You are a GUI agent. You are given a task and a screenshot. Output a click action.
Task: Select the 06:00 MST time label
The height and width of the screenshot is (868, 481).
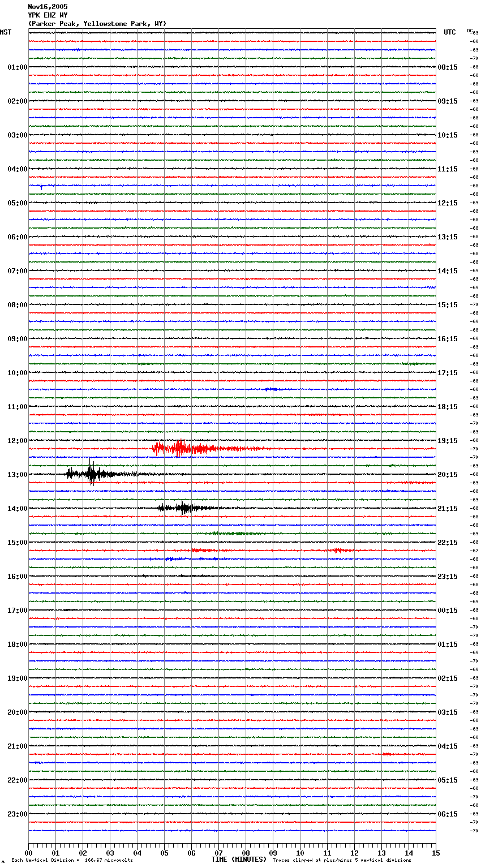(x=17, y=237)
